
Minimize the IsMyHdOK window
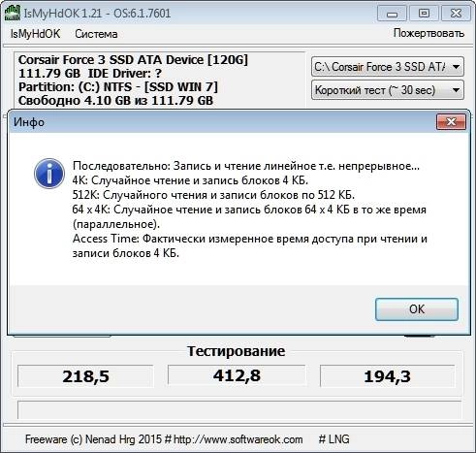pos(392,14)
